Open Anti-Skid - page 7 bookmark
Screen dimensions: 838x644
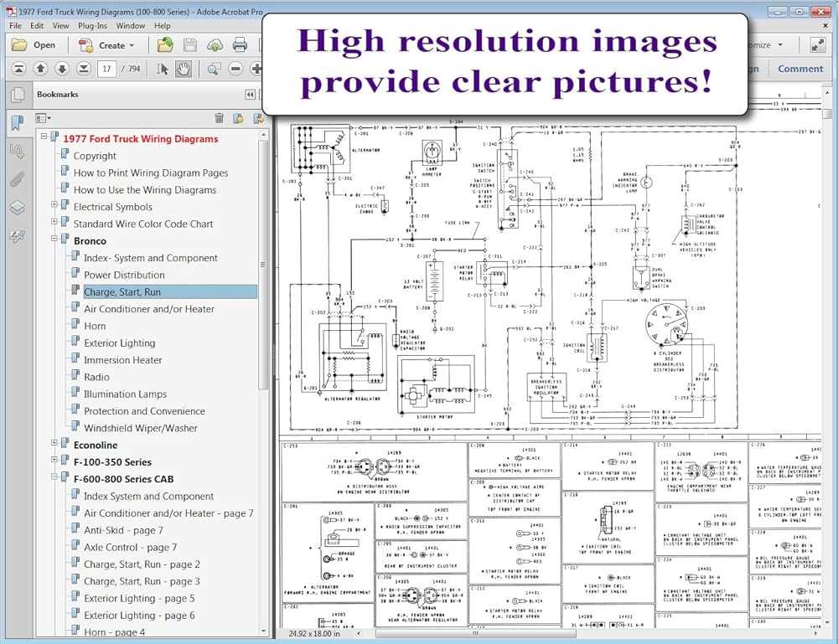123,530
